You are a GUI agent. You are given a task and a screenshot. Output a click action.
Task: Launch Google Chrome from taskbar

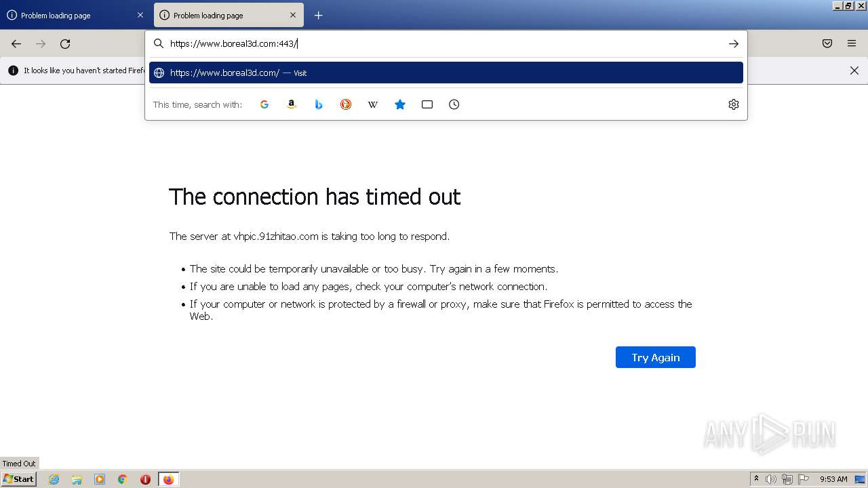click(x=123, y=479)
